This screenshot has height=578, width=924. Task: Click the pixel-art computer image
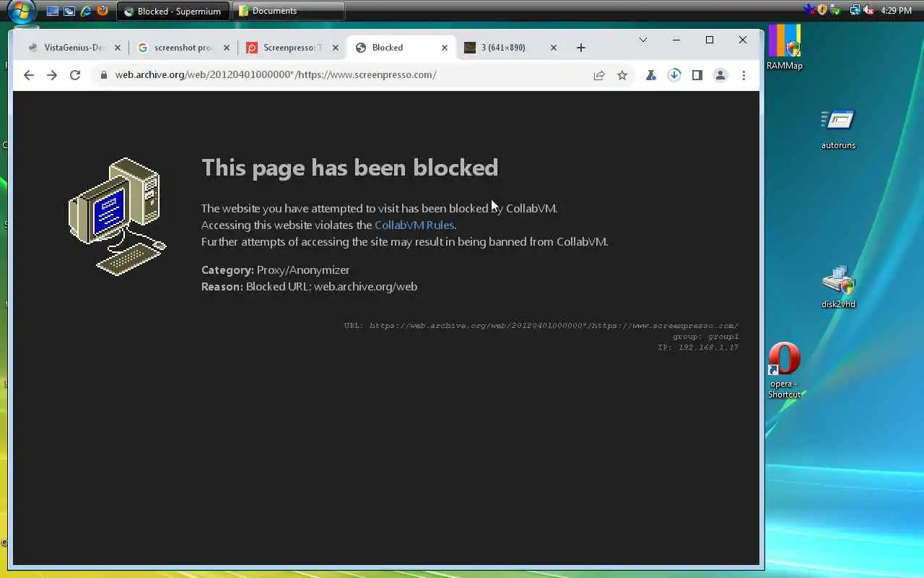tap(118, 216)
